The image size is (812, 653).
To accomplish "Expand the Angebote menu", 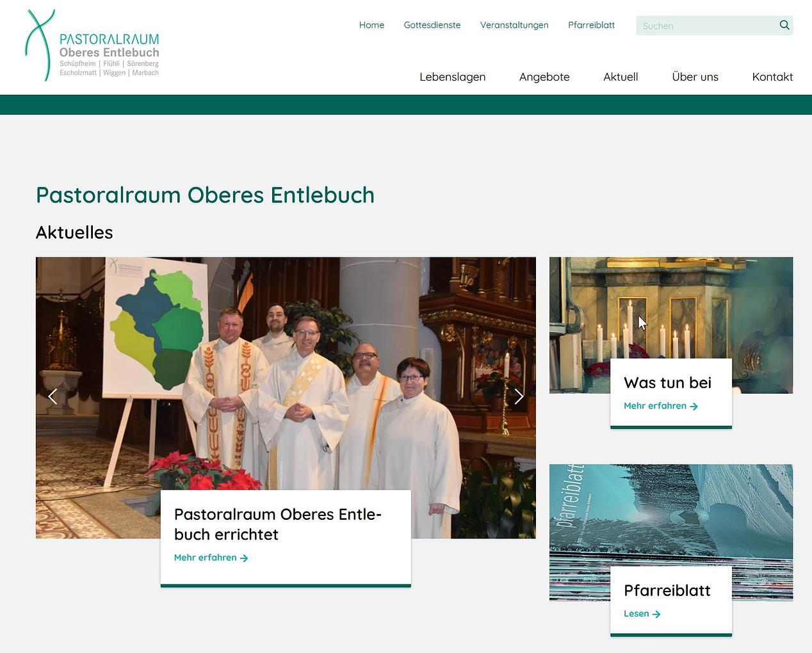I will click(544, 77).
